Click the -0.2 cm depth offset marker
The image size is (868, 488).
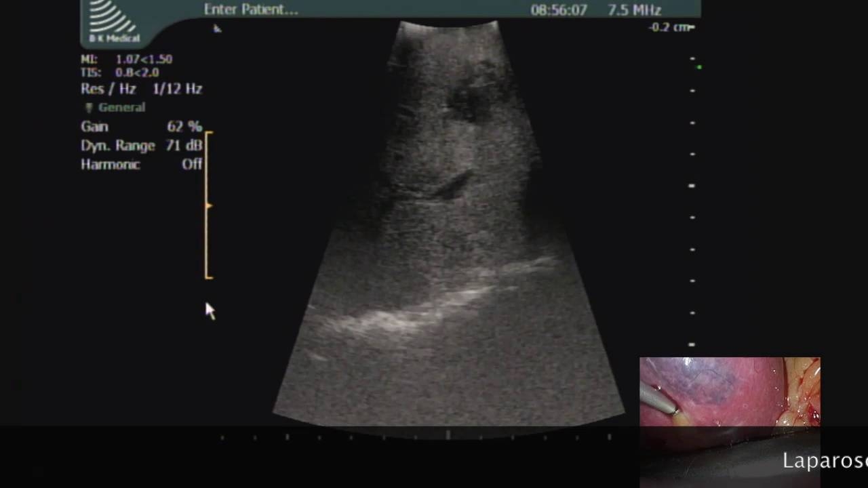[671, 27]
